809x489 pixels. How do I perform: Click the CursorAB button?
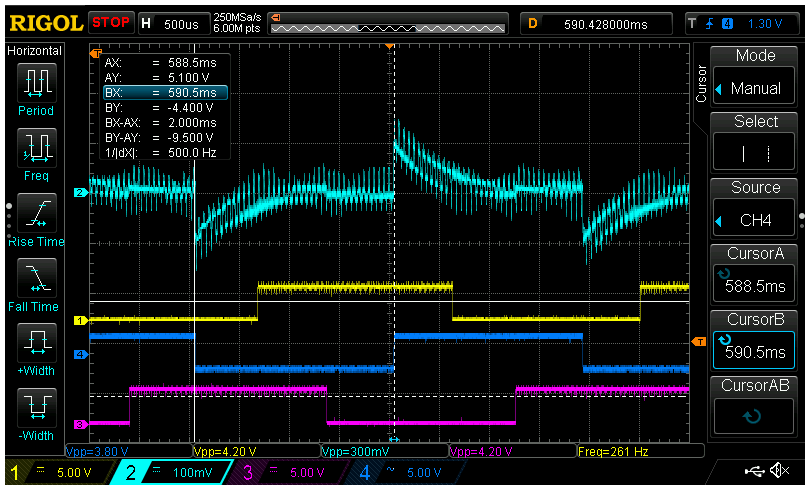click(x=753, y=416)
